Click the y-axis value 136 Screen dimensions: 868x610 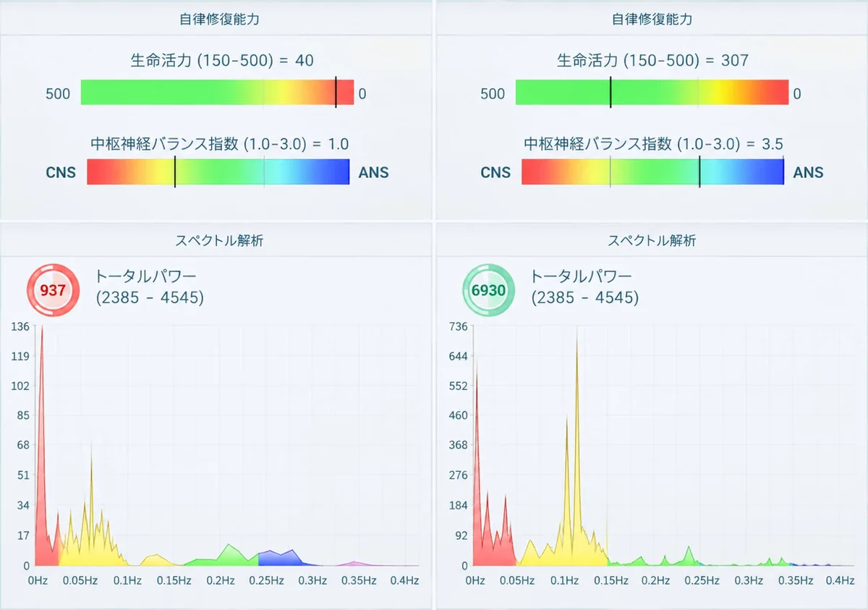20,326
